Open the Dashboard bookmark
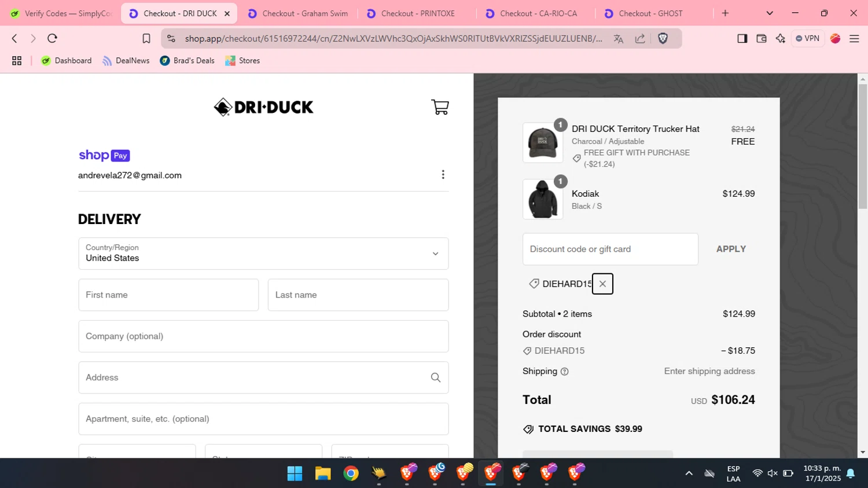 pyautogui.click(x=66, y=61)
